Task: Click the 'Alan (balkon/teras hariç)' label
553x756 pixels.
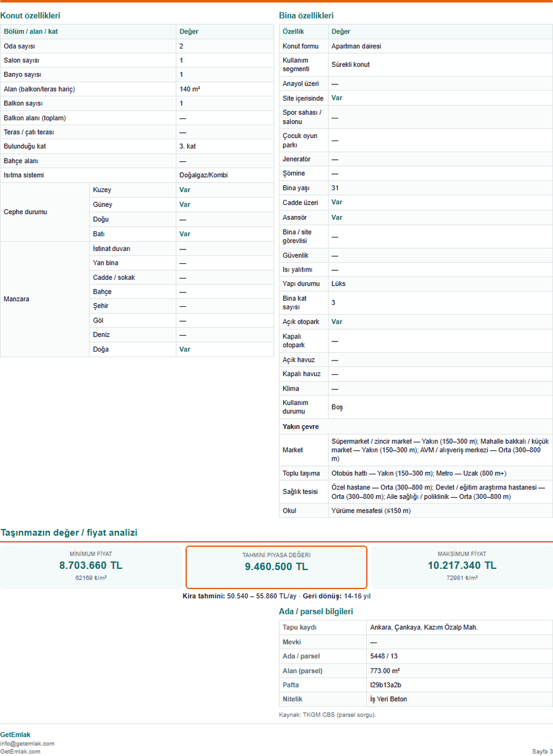Action: pos(39,89)
